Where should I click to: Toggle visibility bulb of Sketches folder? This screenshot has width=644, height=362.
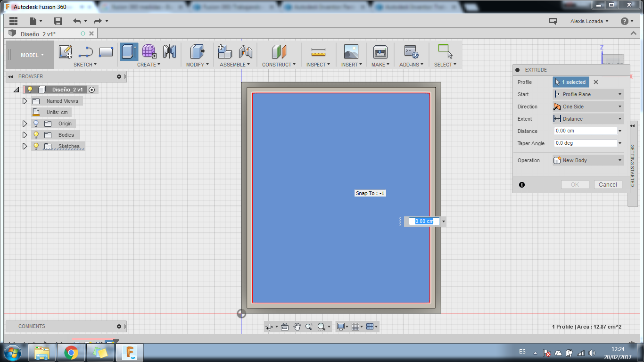tap(36, 146)
